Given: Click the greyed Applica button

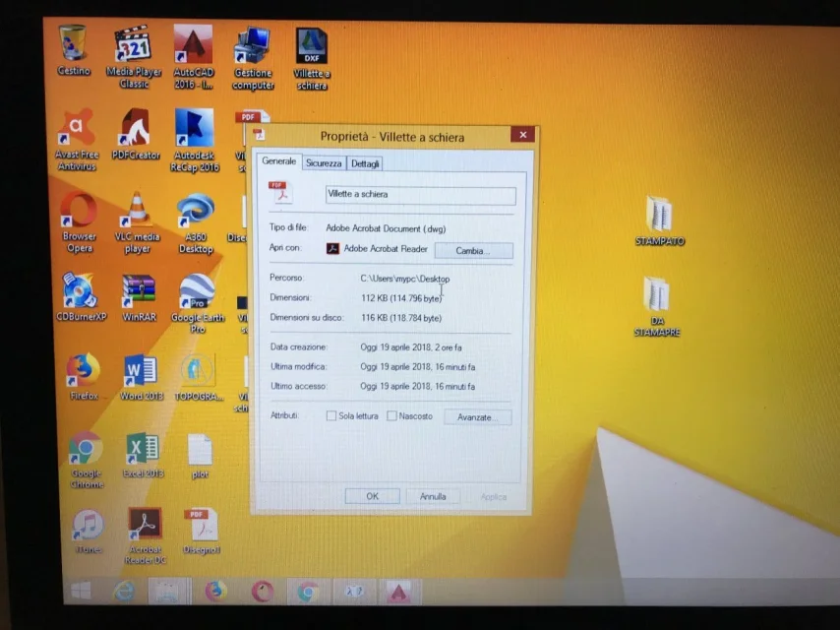Looking at the screenshot, I should [494, 497].
